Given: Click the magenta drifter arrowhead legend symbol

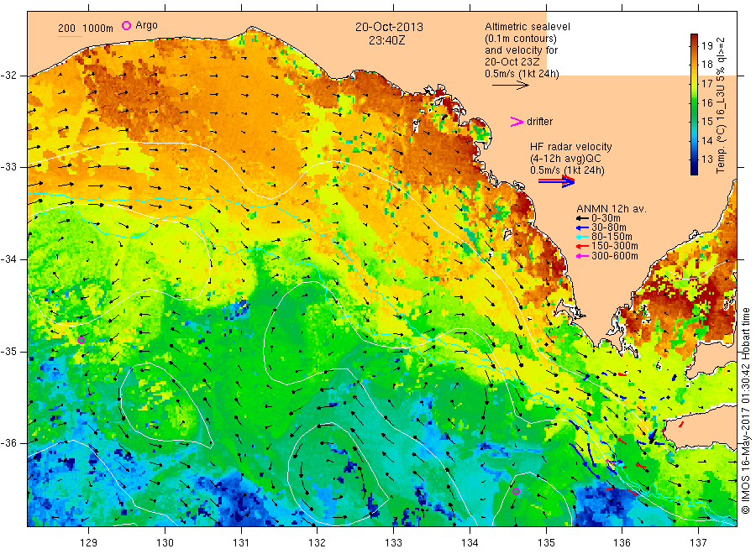Looking at the screenshot, I should pyautogui.click(x=517, y=122).
